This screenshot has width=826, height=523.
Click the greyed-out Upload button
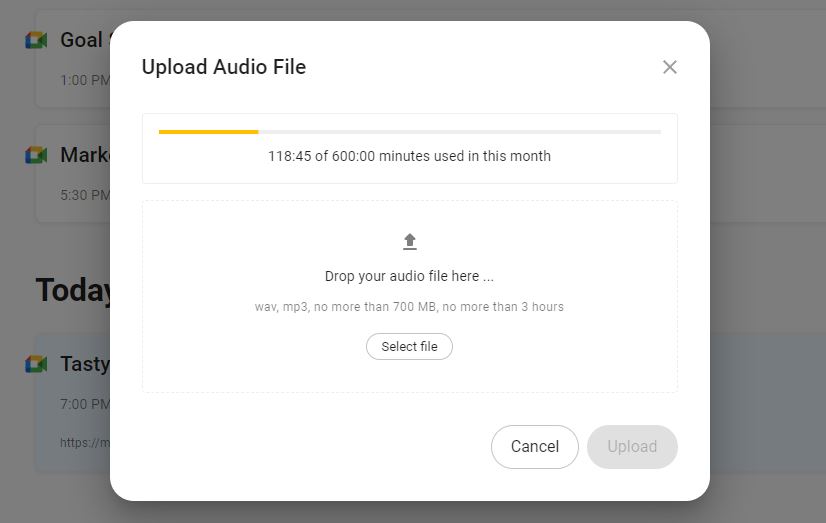[632, 447]
